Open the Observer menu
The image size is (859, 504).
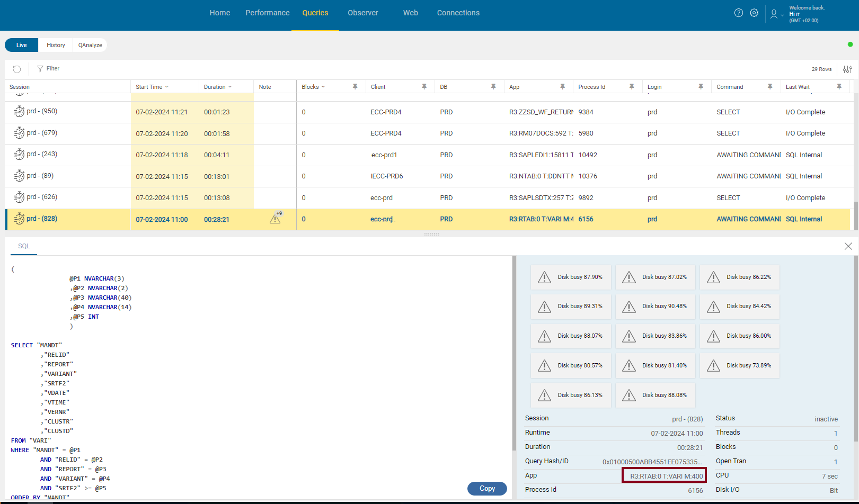click(363, 13)
